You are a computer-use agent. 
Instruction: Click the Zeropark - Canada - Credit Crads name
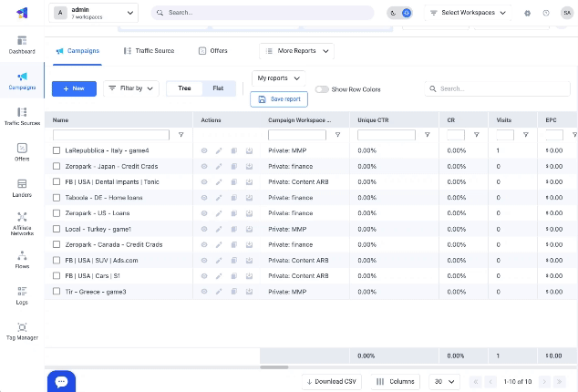point(114,244)
